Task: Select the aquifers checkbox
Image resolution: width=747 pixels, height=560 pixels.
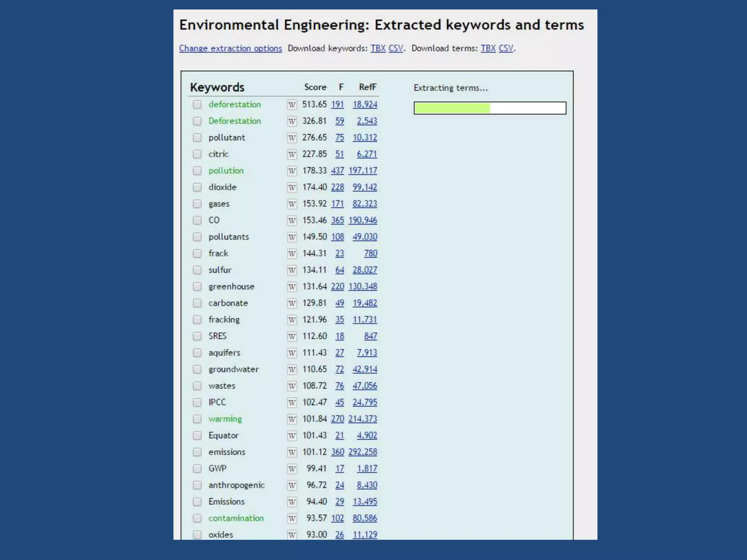Action: click(x=197, y=353)
